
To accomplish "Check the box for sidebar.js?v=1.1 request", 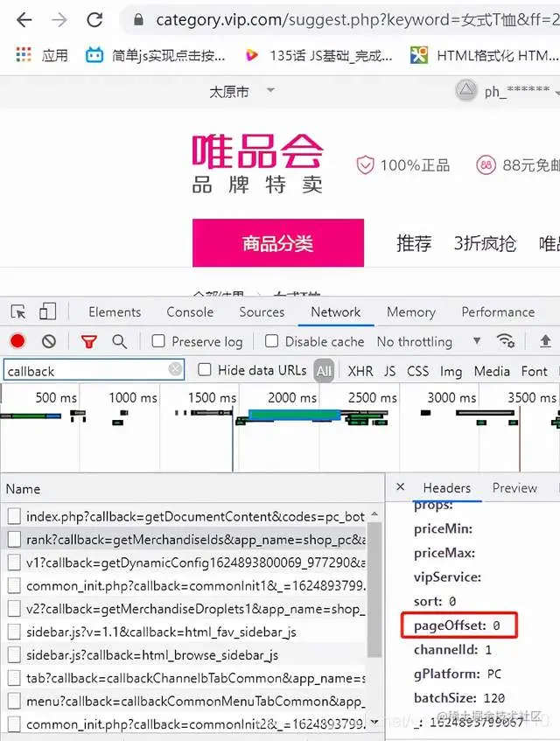I will pyautogui.click(x=14, y=632).
